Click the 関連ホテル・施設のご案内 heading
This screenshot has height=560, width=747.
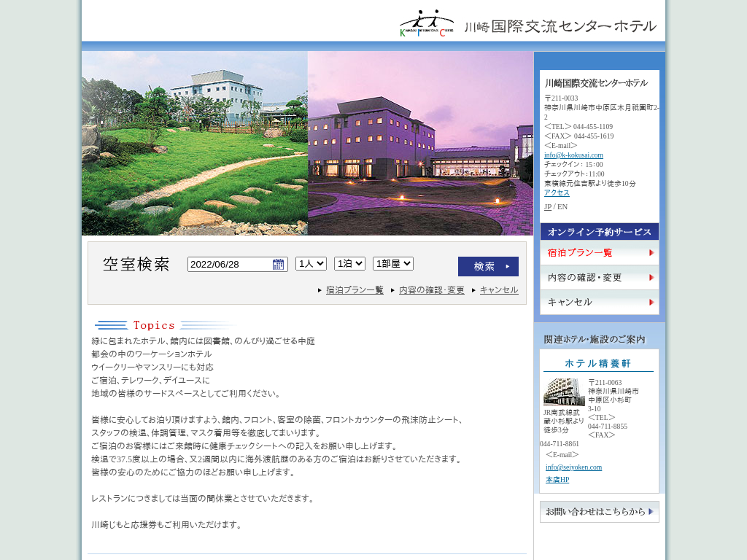[595, 340]
